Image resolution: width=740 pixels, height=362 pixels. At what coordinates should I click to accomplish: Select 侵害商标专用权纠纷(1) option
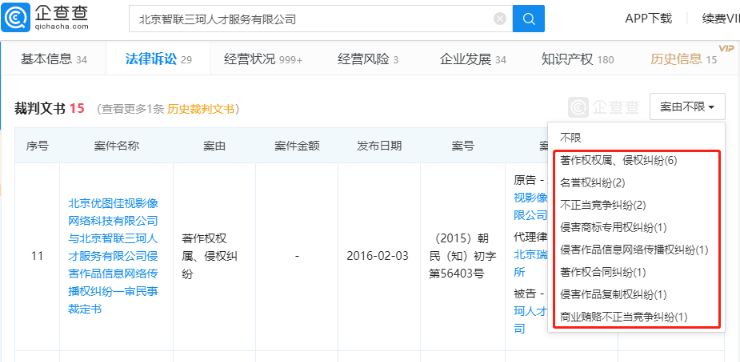point(613,227)
